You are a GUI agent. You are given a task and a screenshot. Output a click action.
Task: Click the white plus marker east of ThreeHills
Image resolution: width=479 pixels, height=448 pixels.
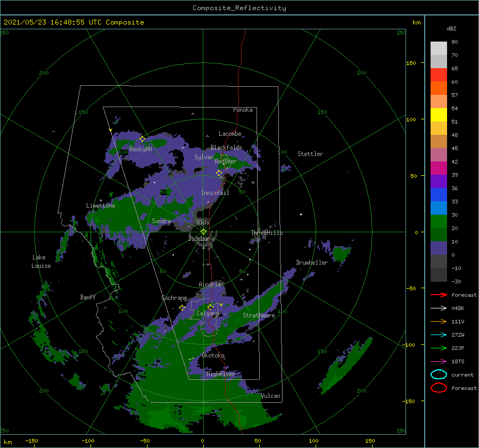pyautogui.click(x=301, y=214)
